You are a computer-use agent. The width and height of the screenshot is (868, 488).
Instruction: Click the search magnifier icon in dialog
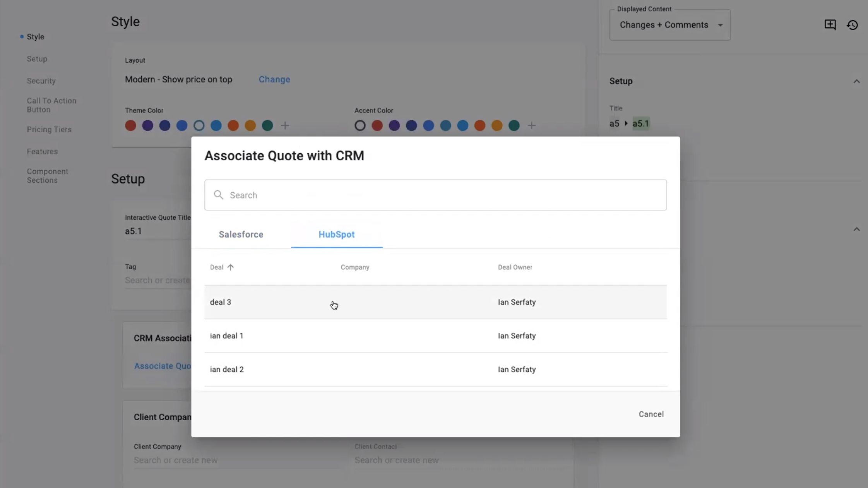[x=219, y=195]
